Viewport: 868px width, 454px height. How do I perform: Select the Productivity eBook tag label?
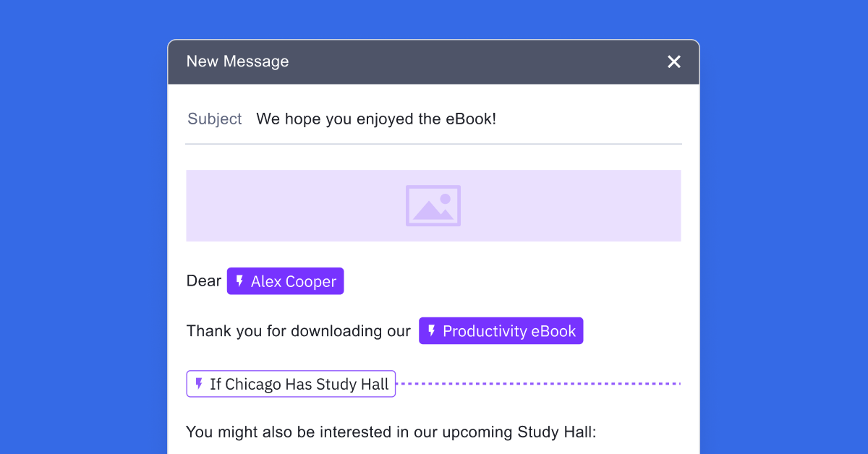pyautogui.click(x=509, y=331)
